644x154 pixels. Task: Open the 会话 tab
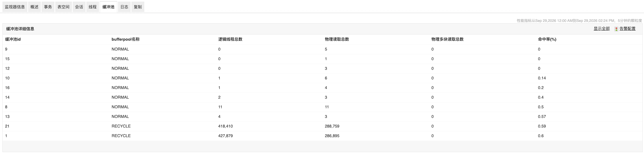pyautogui.click(x=79, y=7)
